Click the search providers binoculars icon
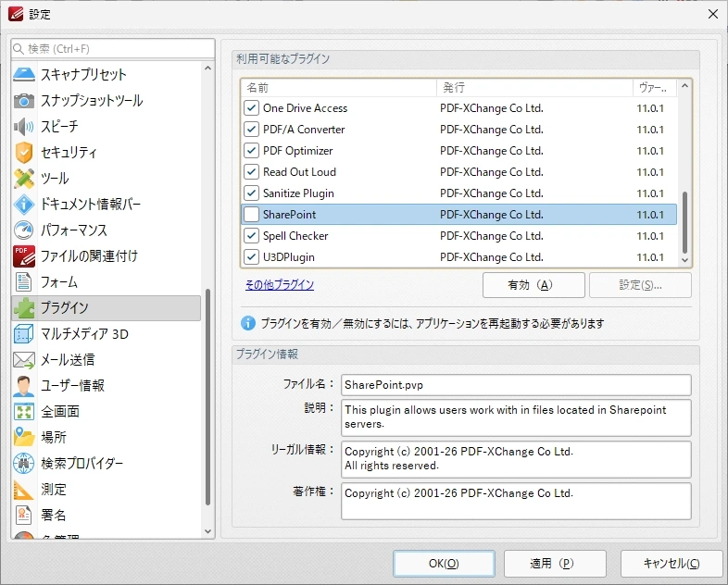The width and height of the screenshot is (728, 585). tap(24, 463)
